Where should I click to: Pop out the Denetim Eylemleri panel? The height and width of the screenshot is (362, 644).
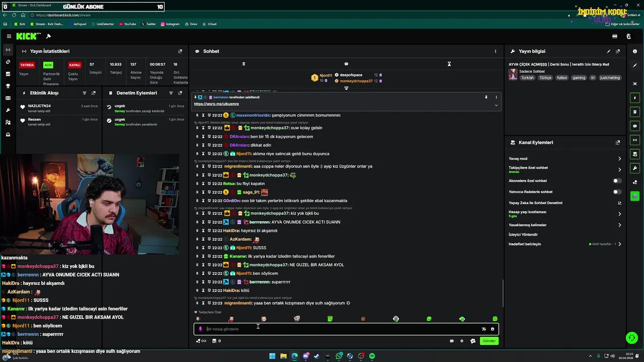click(x=180, y=93)
